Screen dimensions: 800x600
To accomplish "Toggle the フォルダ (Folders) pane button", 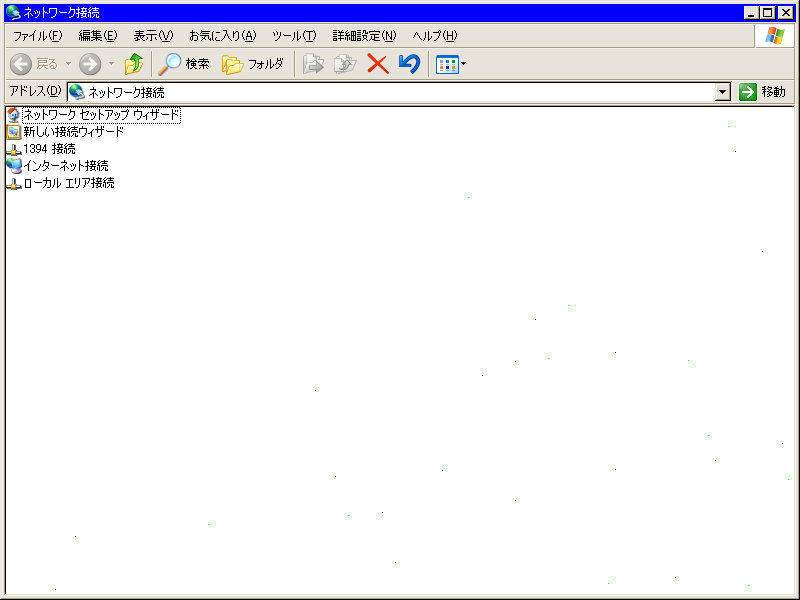I will 253,64.
